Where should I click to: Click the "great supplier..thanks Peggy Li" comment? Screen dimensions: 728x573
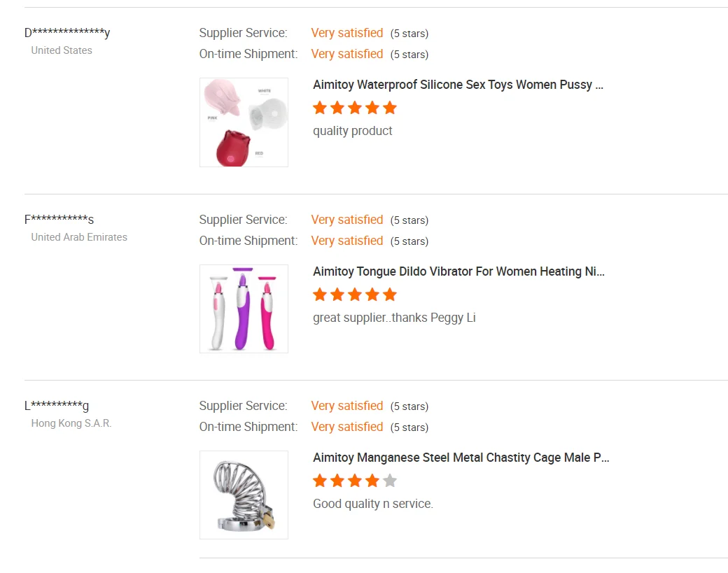394,318
